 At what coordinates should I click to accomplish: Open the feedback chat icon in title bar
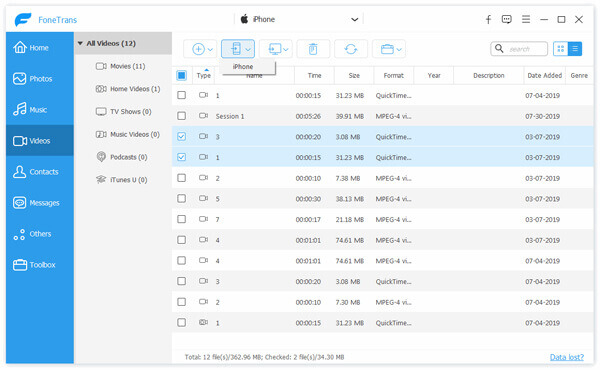507,20
